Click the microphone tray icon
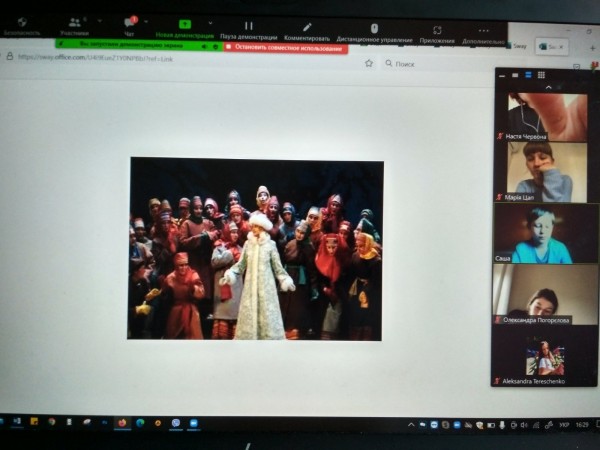The height and width of the screenshot is (450, 600). tap(502, 425)
